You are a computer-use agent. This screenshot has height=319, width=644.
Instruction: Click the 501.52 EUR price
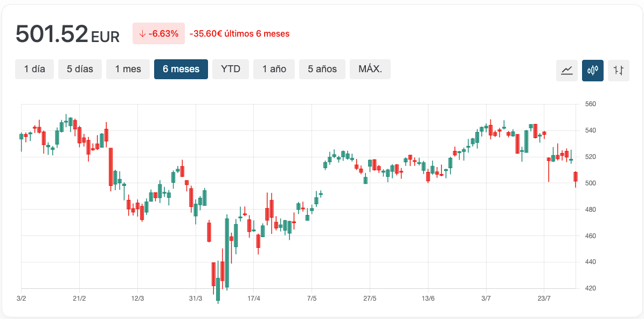click(67, 34)
